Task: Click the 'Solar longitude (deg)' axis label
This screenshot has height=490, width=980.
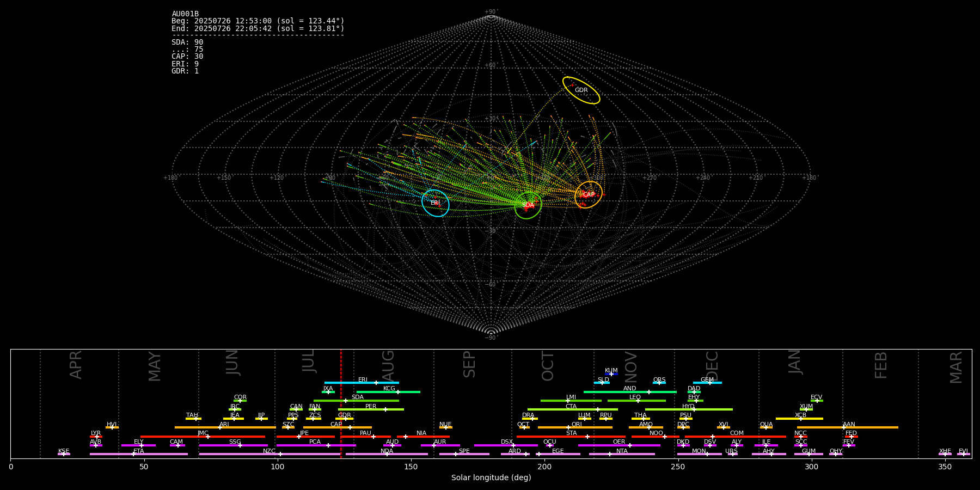Action: tap(491, 478)
